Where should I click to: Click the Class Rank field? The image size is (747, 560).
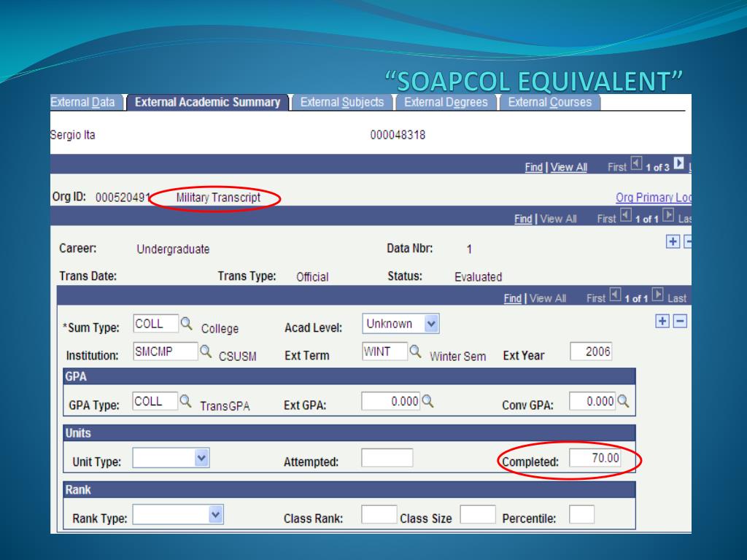click(379, 515)
